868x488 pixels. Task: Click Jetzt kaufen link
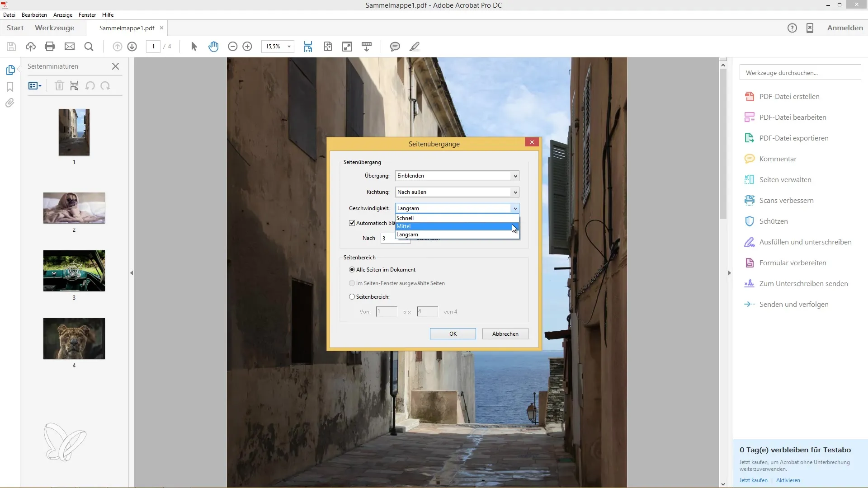tap(753, 480)
